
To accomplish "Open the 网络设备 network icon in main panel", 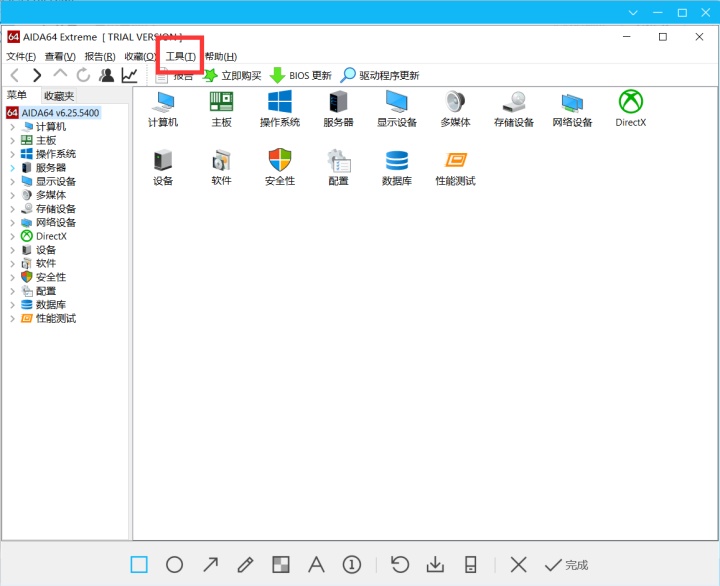I will pyautogui.click(x=572, y=109).
